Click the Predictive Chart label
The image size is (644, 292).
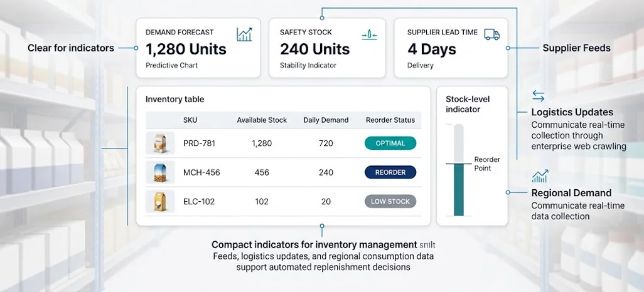tap(172, 65)
